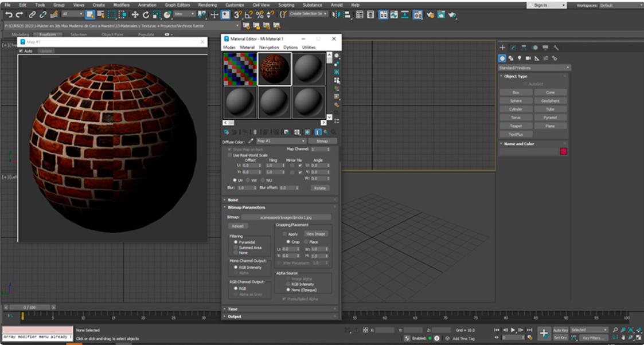
Task: Select the Rotate tool in main toolbar
Action: 146,14
